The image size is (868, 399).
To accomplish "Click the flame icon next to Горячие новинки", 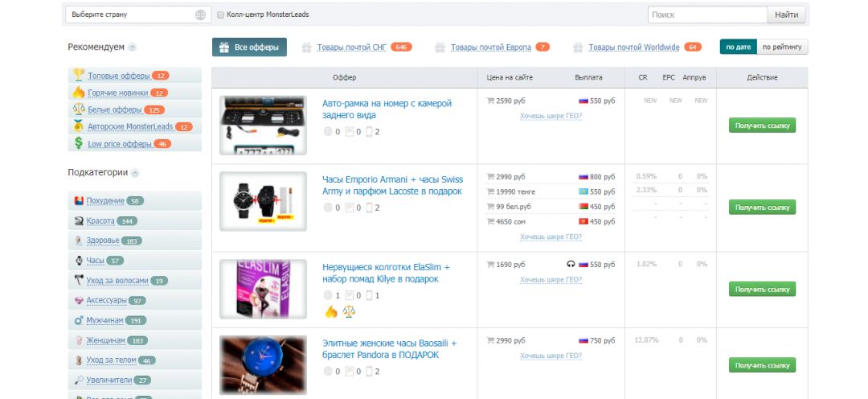I will click(79, 93).
